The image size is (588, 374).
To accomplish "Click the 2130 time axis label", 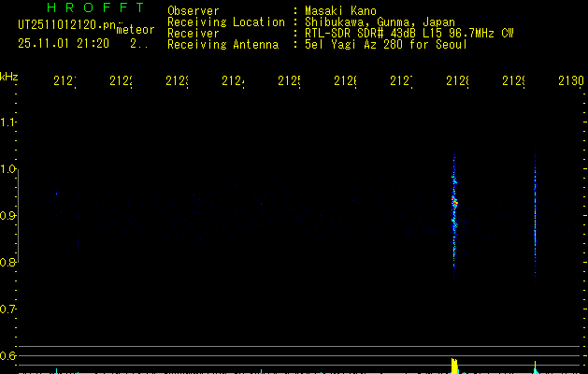I will point(571,80).
